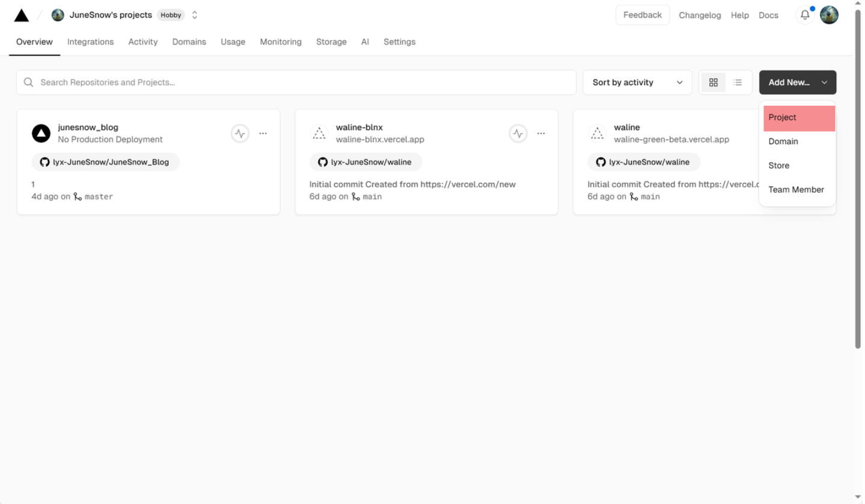Open the Feedback button
The width and height of the screenshot is (865, 504).
642,15
